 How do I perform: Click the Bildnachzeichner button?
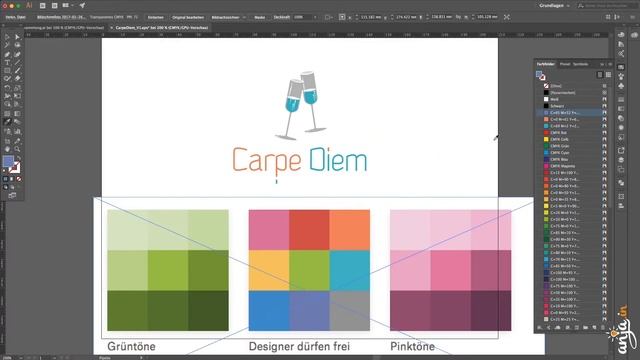[x=225, y=17]
